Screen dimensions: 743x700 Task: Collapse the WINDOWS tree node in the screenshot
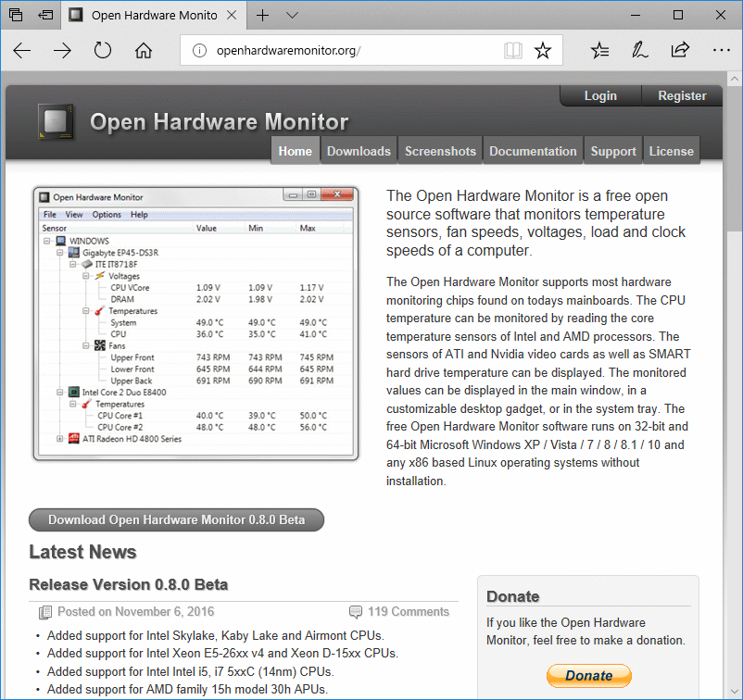coord(47,241)
